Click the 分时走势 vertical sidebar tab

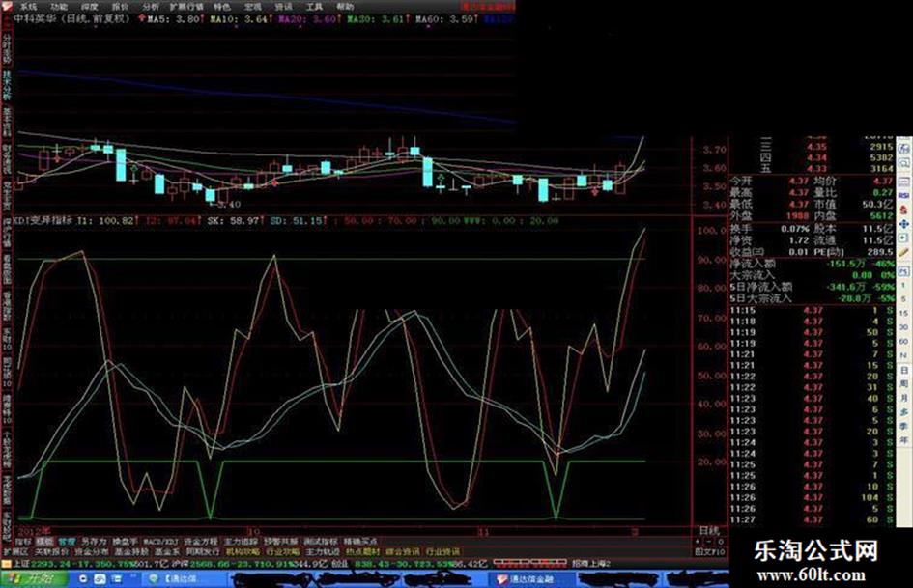[x=7, y=47]
